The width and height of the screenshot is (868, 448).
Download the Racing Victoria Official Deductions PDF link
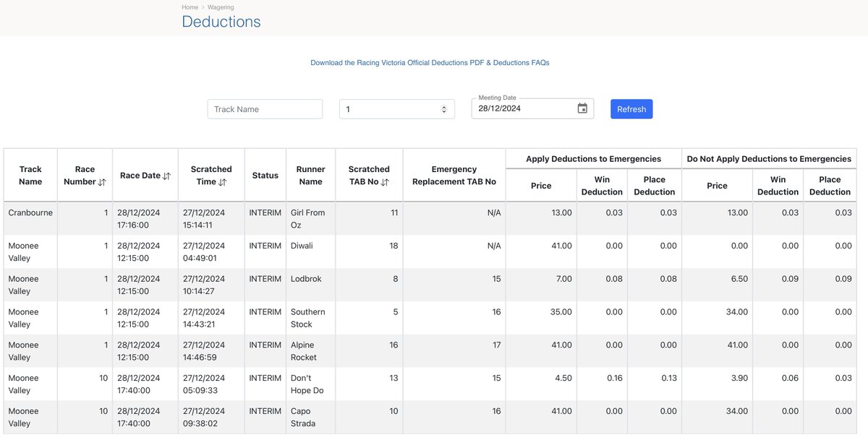point(430,63)
